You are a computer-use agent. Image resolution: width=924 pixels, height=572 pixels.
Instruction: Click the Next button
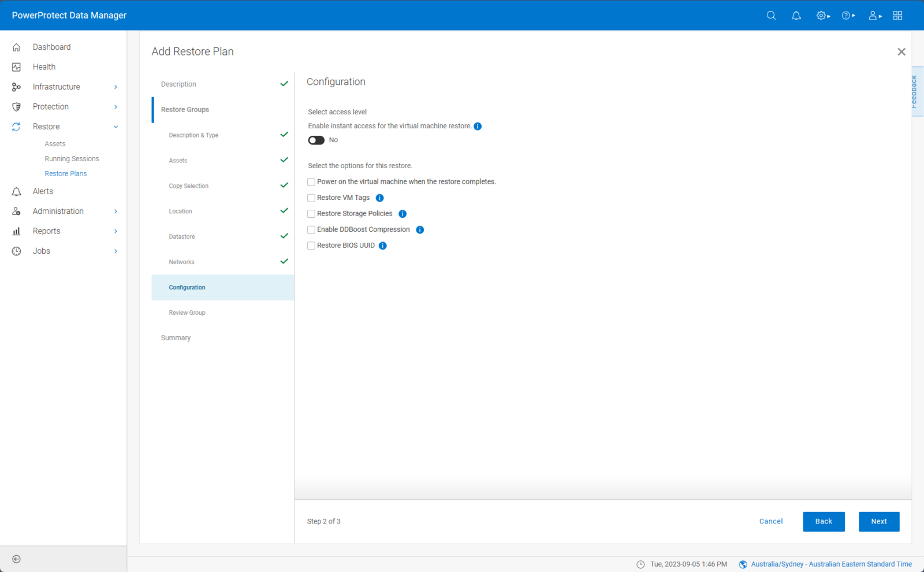click(878, 521)
